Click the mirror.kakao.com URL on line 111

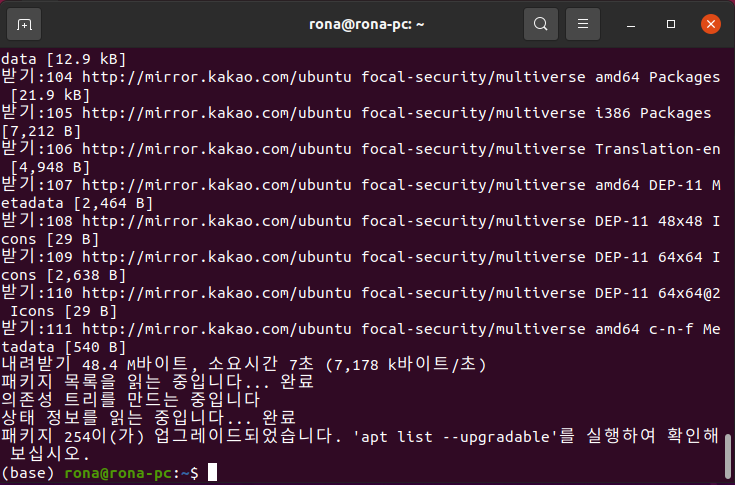(217, 329)
